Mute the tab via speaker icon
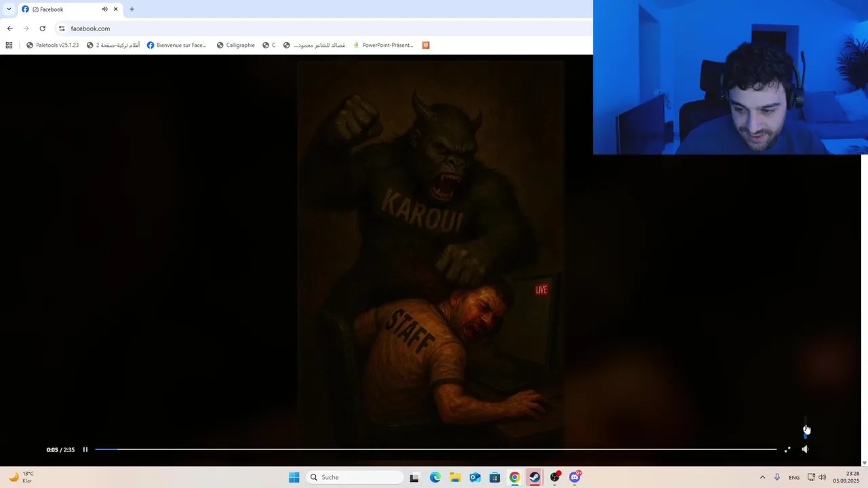Viewport: 868px width, 488px height. (104, 9)
